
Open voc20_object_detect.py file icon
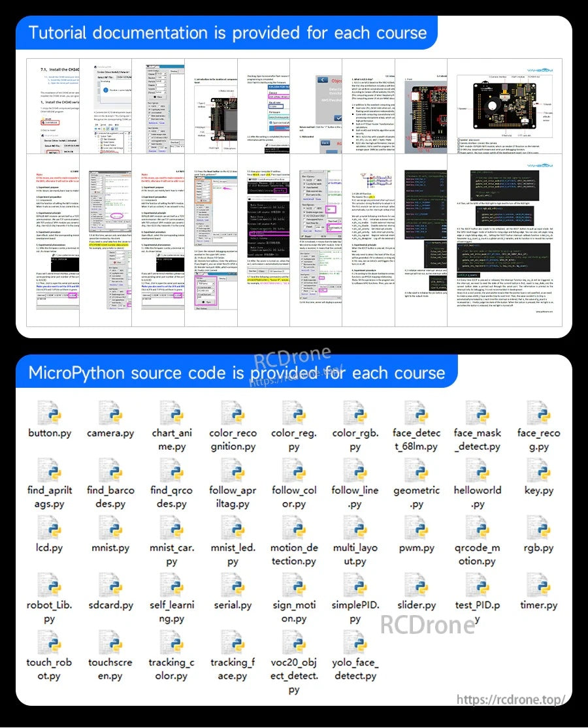[x=294, y=642]
